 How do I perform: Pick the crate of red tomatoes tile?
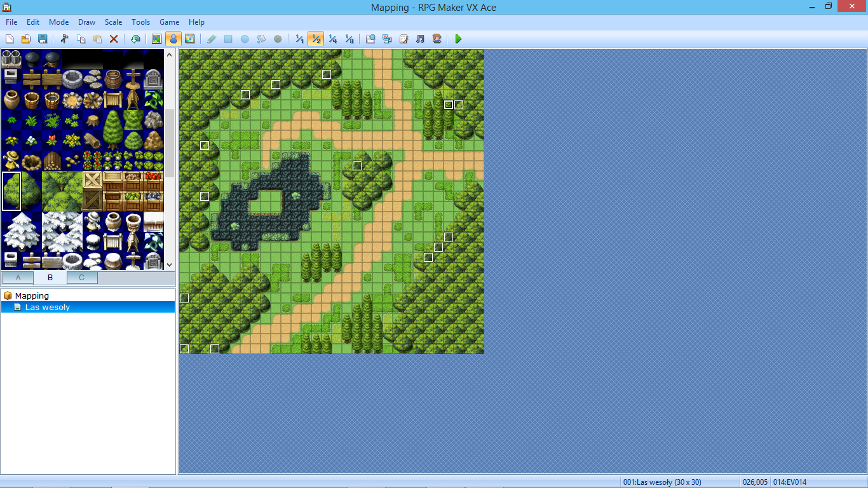tap(154, 182)
